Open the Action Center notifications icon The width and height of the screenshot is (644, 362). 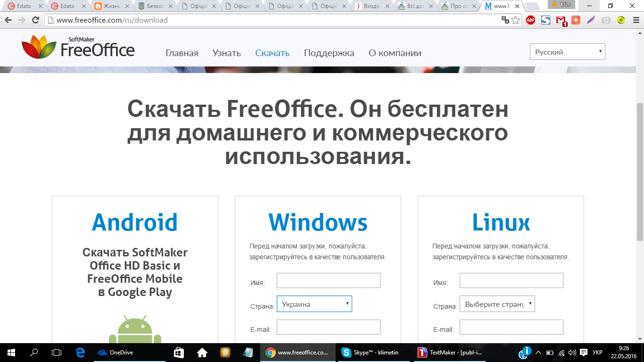[584, 352]
